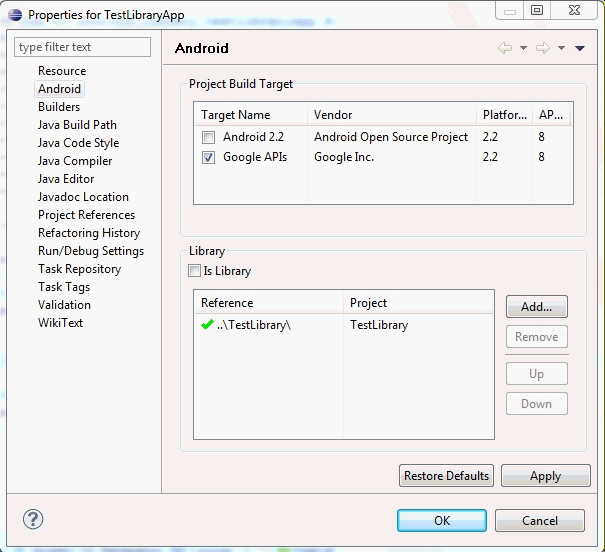Open Java Build Path page
This screenshot has width=605, height=552.
tap(77, 125)
